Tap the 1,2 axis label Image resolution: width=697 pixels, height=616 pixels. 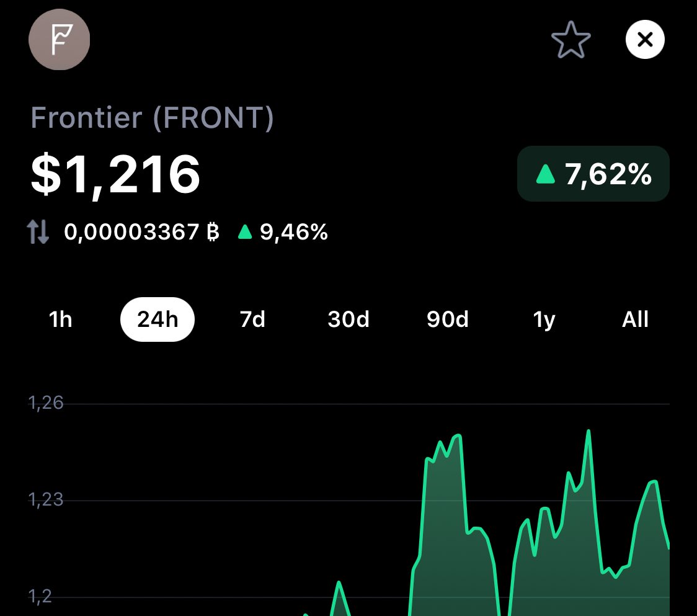[x=40, y=596]
